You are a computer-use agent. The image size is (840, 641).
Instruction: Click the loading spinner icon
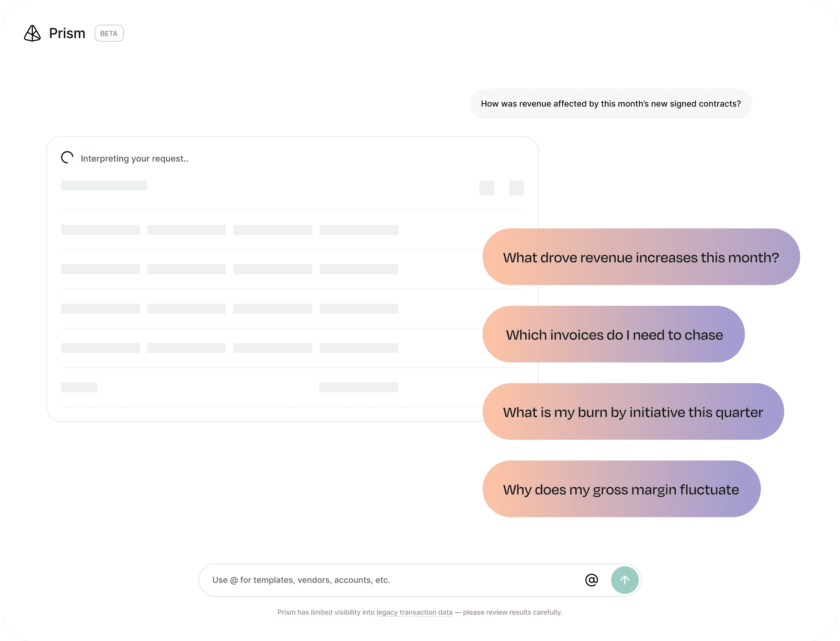(x=67, y=158)
